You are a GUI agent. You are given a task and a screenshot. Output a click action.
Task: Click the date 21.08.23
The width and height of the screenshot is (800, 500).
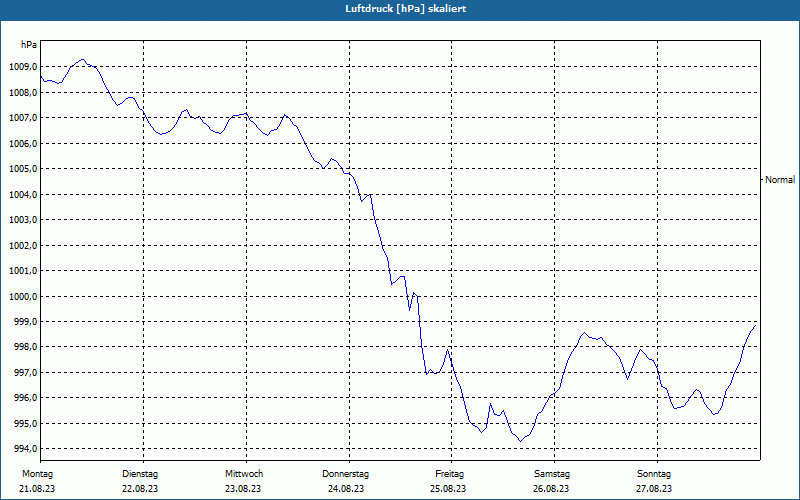pos(37,489)
